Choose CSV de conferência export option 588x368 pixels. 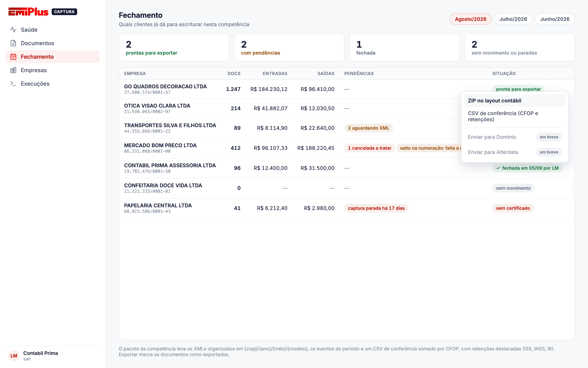point(515,116)
